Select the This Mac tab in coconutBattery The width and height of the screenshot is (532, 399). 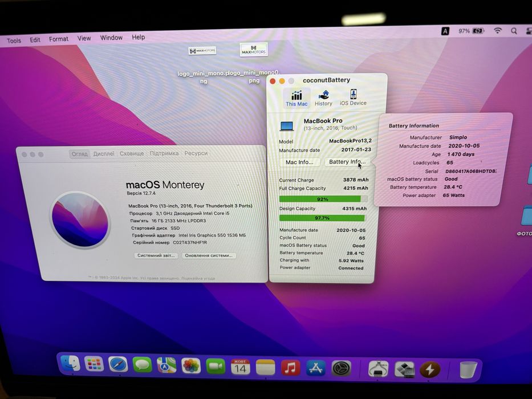pos(297,99)
